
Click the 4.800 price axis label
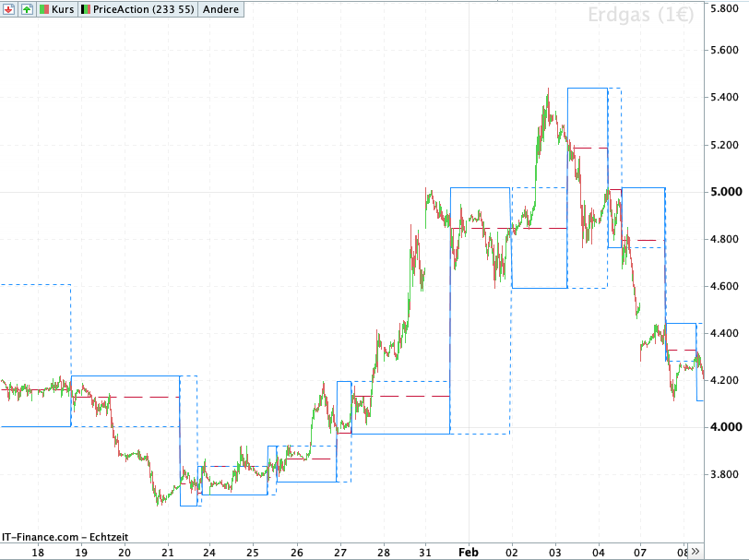pyautogui.click(x=724, y=239)
